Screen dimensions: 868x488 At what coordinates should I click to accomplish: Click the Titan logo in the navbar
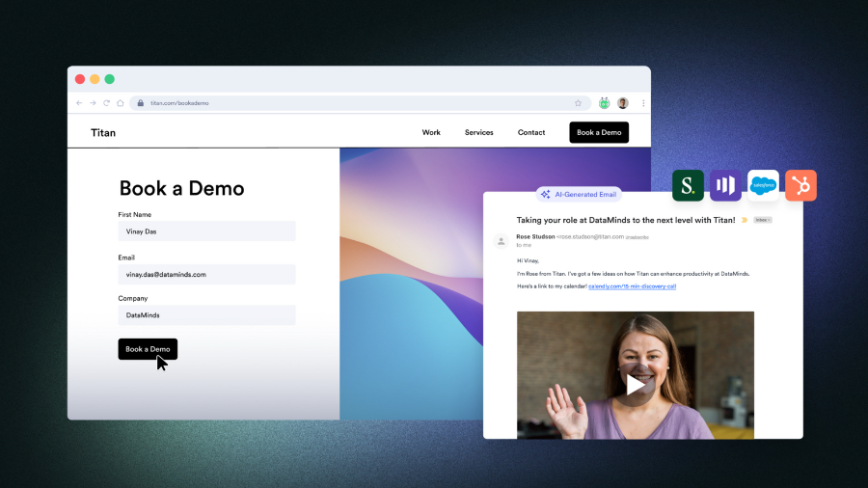[x=103, y=133]
